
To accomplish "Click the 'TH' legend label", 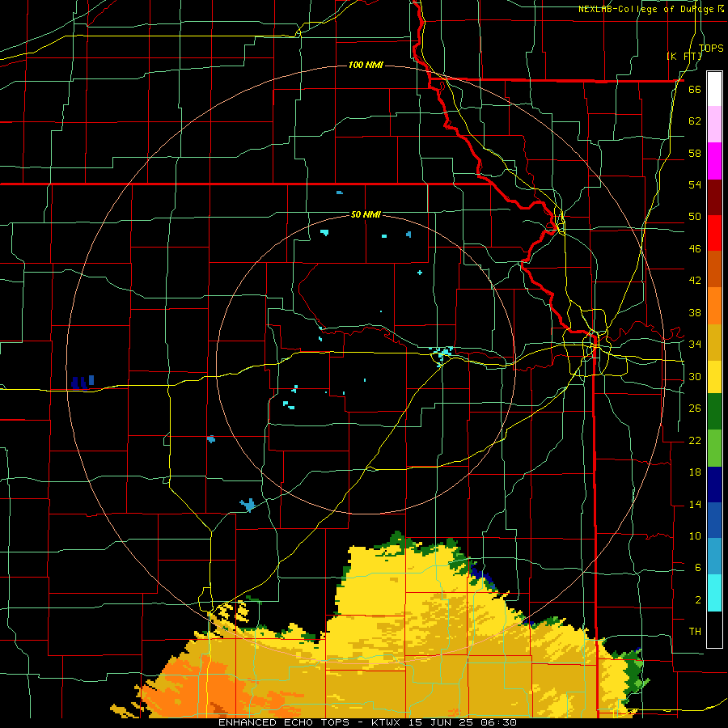I will 695,632.
